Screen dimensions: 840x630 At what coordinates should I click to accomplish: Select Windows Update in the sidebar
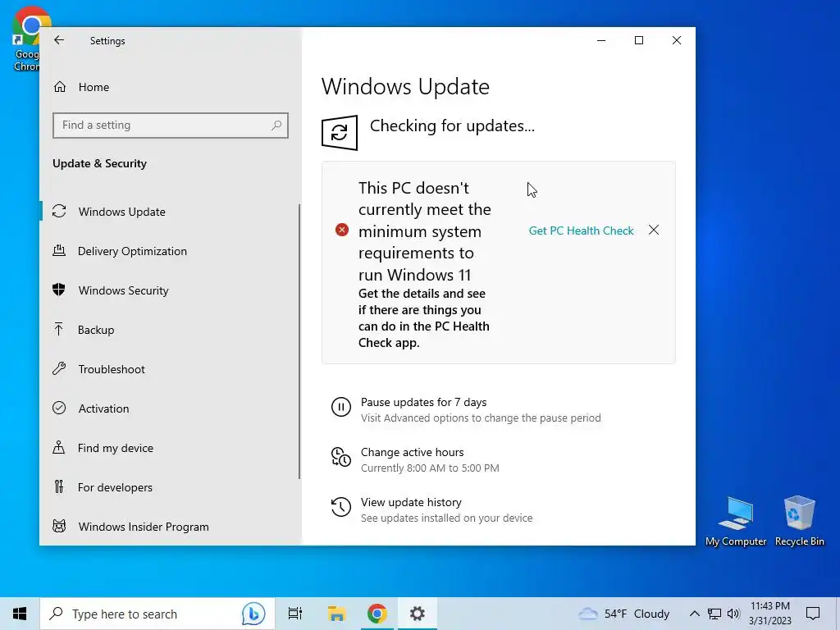click(x=169, y=212)
